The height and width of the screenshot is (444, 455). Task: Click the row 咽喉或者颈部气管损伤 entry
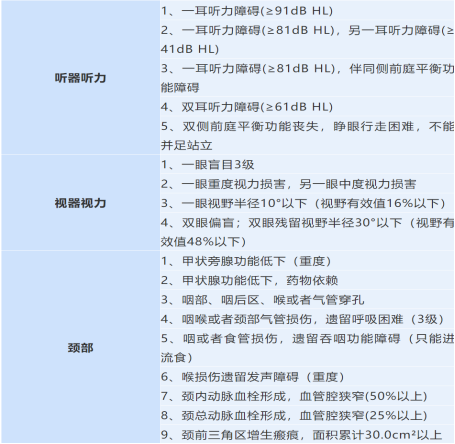pyautogui.click(x=307, y=319)
